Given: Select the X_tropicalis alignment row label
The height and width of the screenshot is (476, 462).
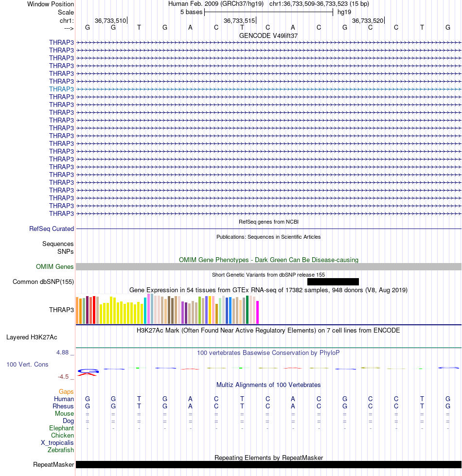Looking at the screenshot, I should (x=57, y=442).
